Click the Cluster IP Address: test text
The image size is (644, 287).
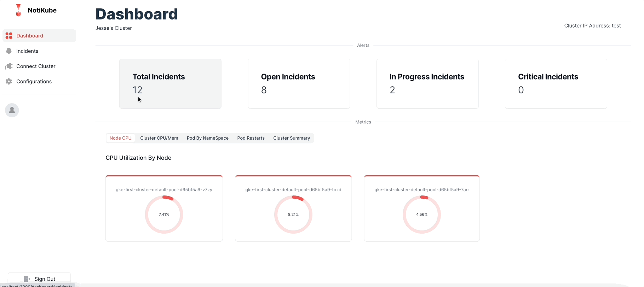(x=592, y=26)
